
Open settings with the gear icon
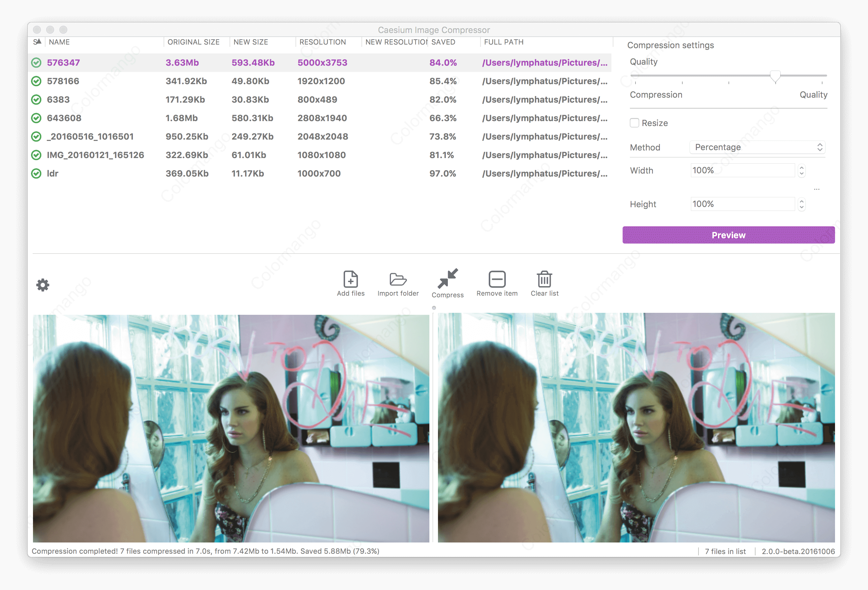point(43,285)
